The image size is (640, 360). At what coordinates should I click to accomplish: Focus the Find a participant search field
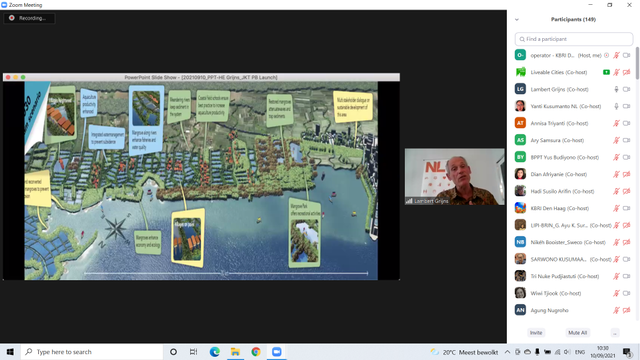point(573,39)
